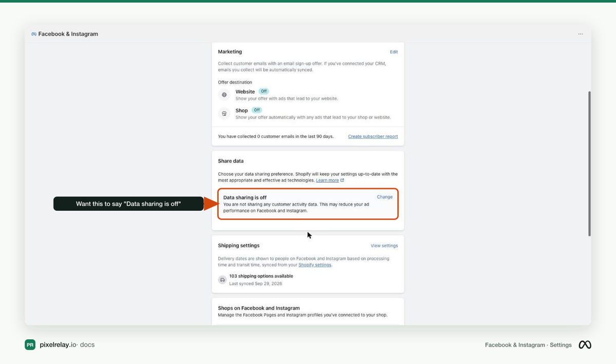Click the PR pixelrelay logo badge

[30, 345]
